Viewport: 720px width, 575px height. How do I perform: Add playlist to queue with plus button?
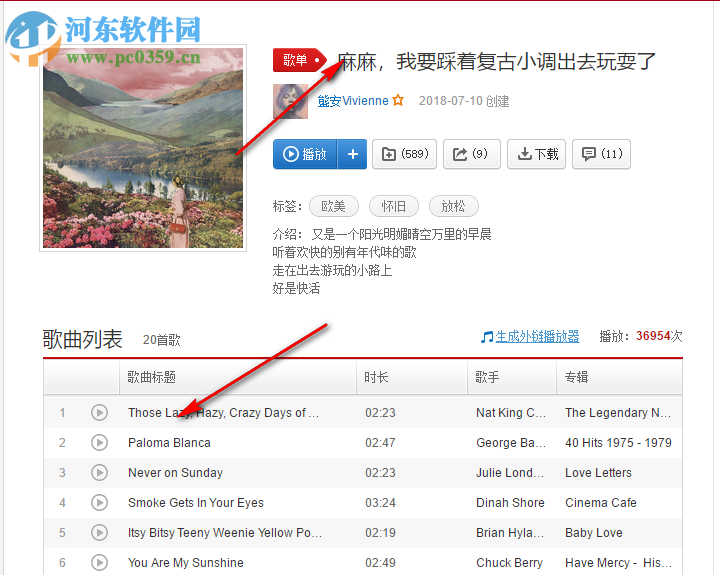point(352,154)
